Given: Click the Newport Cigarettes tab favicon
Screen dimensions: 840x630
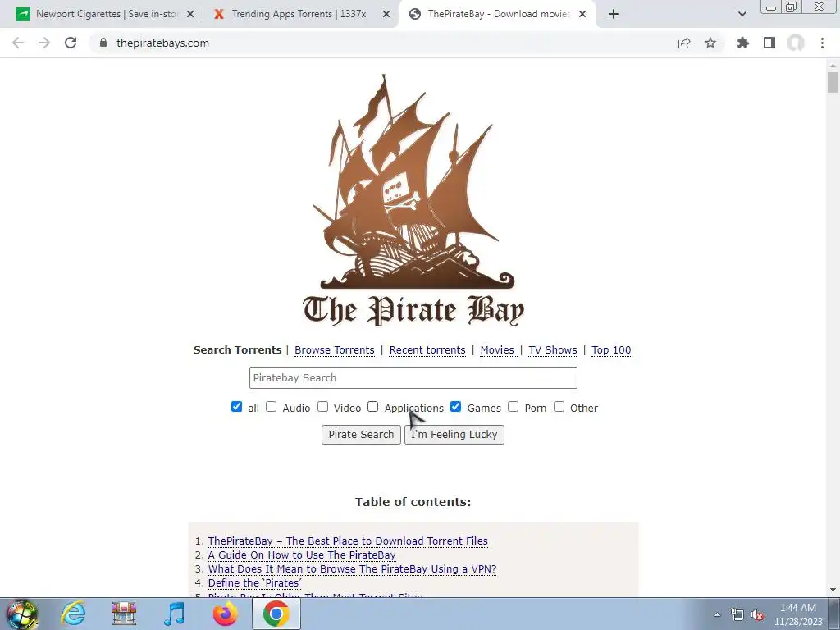Looking at the screenshot, I should (x=22, y=14).
